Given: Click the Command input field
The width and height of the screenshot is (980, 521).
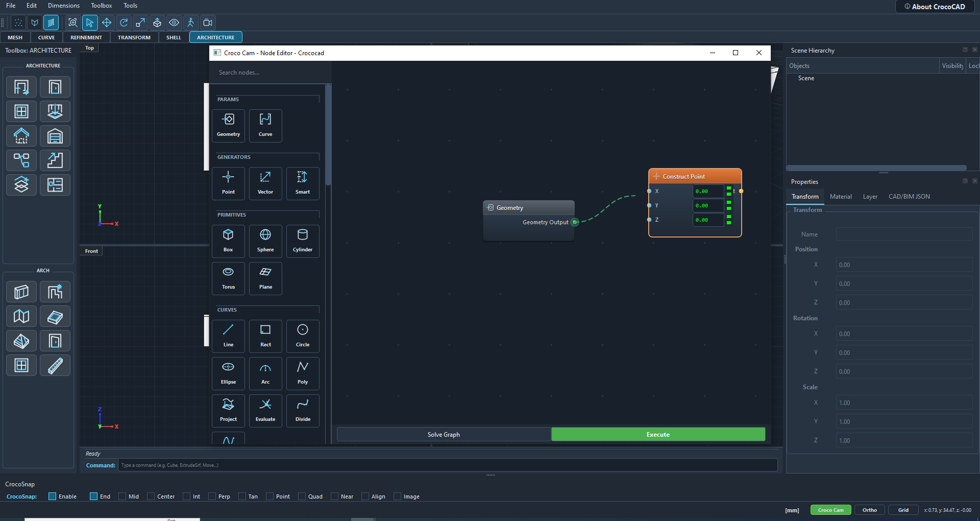Looking at the screenshot, I should click(448, 465).
